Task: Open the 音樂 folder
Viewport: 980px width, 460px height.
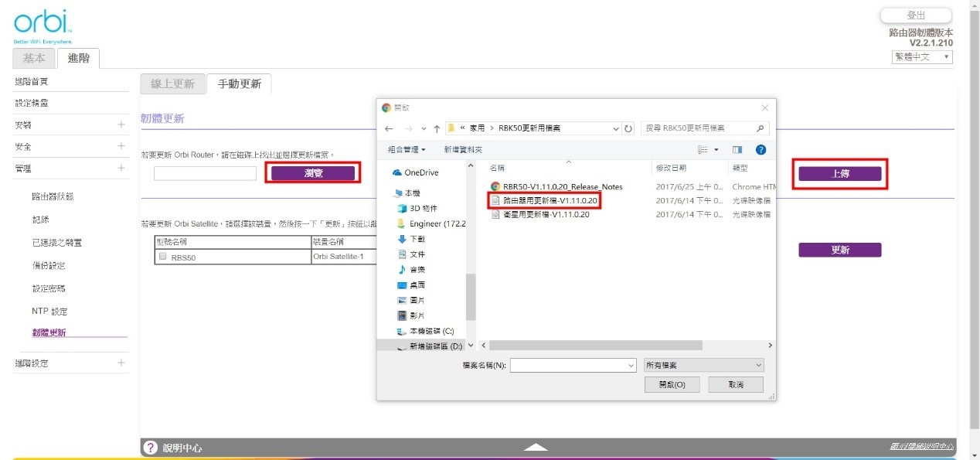Action: (410, 269)
